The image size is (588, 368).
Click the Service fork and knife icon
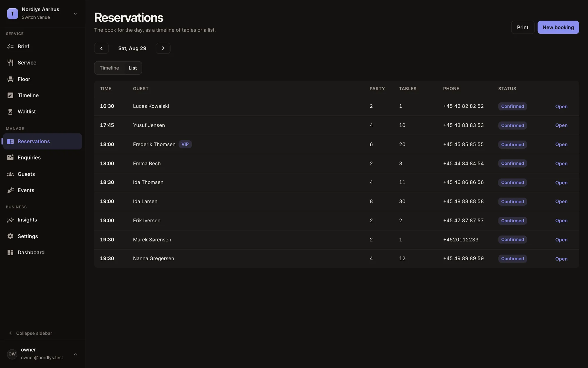(x=10, y=63)
